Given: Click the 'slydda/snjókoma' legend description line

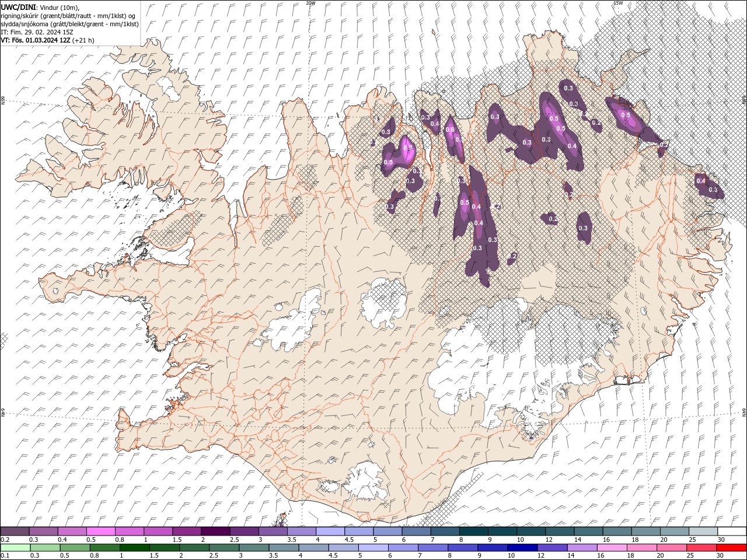Looking at the screenshot, I should 69,24.
